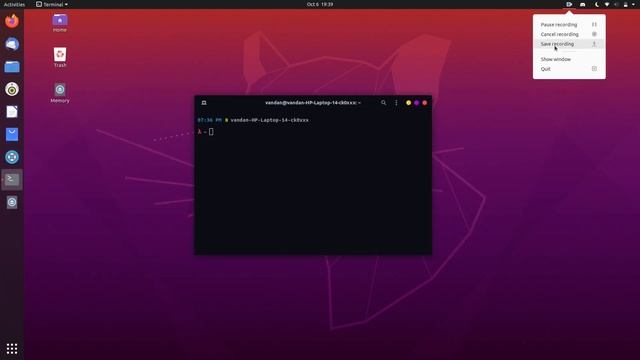Open the Home folder on desktop
Screen dimensions: 640x360
pos(60,23)
